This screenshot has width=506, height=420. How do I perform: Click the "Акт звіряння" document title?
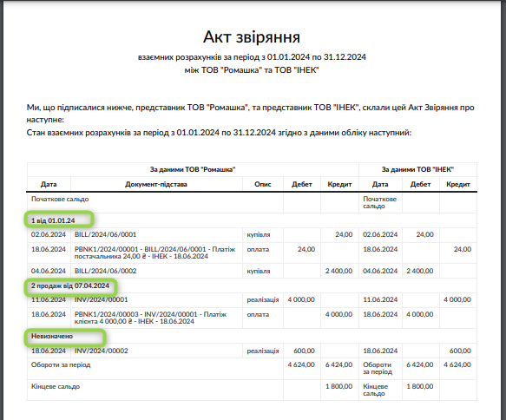tap(252, 36)
